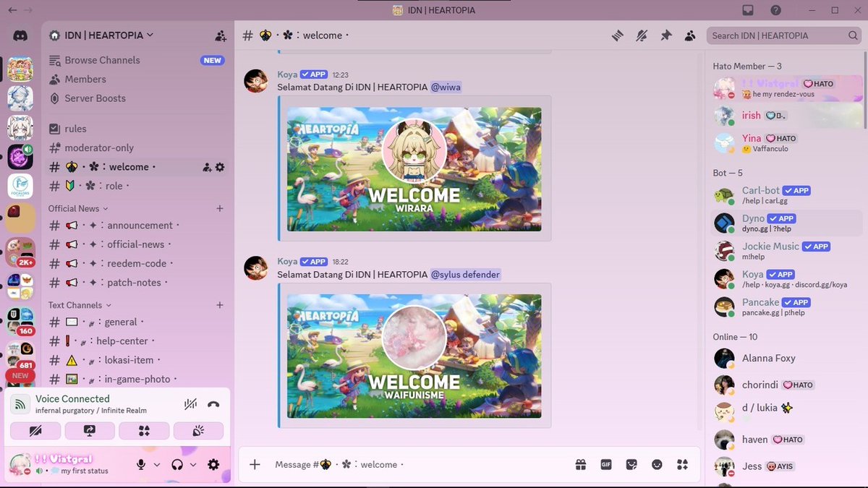Open Discord direct messages home icon
Viewport: 868px width, 488px height.
coord(20,35)
